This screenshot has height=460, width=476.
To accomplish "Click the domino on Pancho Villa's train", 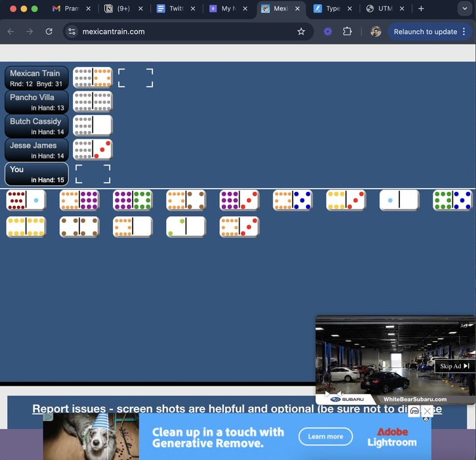I will [93, 101].
